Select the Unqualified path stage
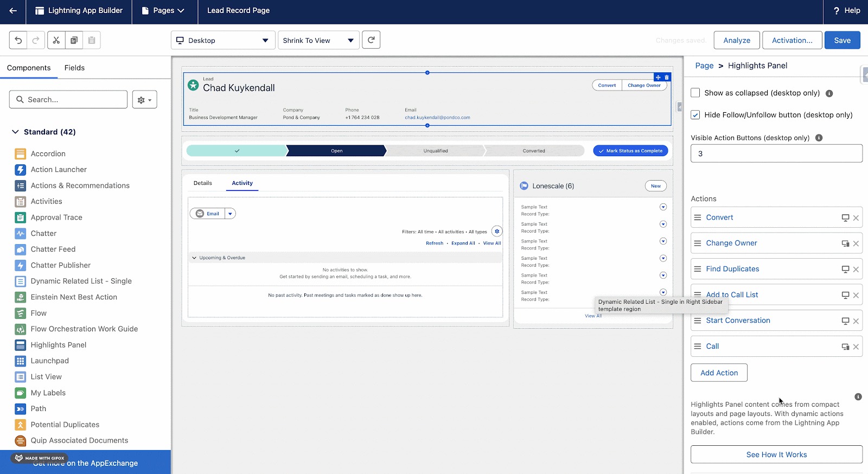The width and height of the screenshot is (868, 474). [x=435, y=151]
